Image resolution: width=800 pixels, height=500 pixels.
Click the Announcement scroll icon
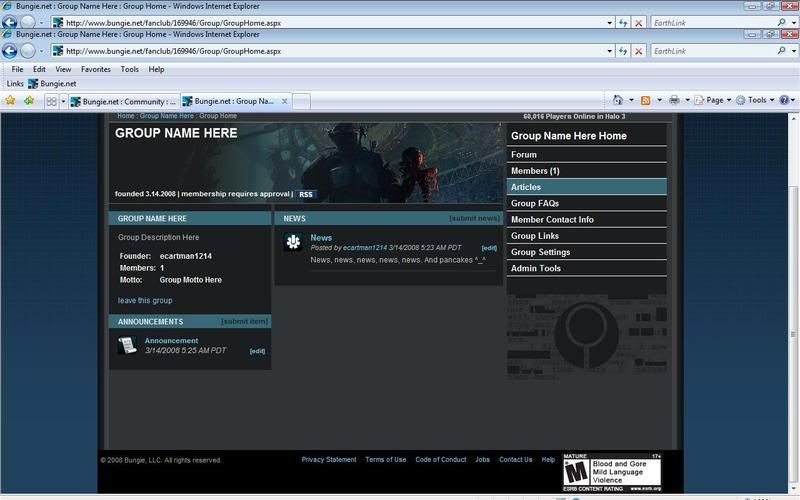(127, 345)
